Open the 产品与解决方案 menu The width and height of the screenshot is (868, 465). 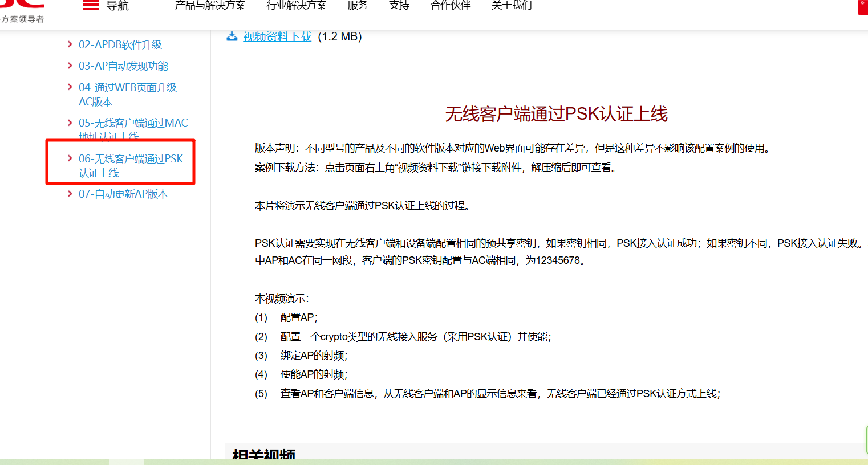(210, 6)
